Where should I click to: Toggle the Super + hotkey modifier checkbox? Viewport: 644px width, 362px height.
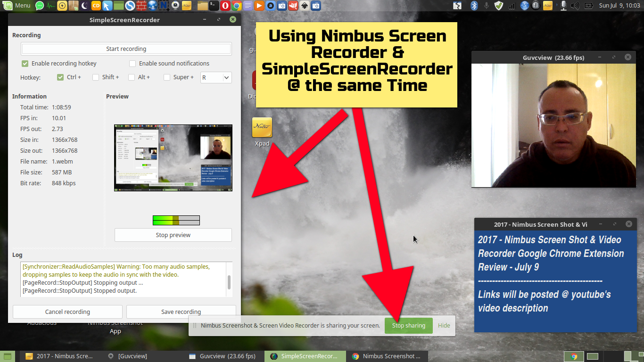[167, 77]
